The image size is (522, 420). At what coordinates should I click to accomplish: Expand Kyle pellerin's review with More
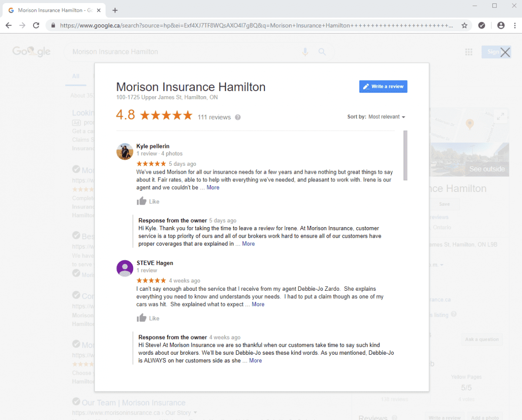(213, 188)
